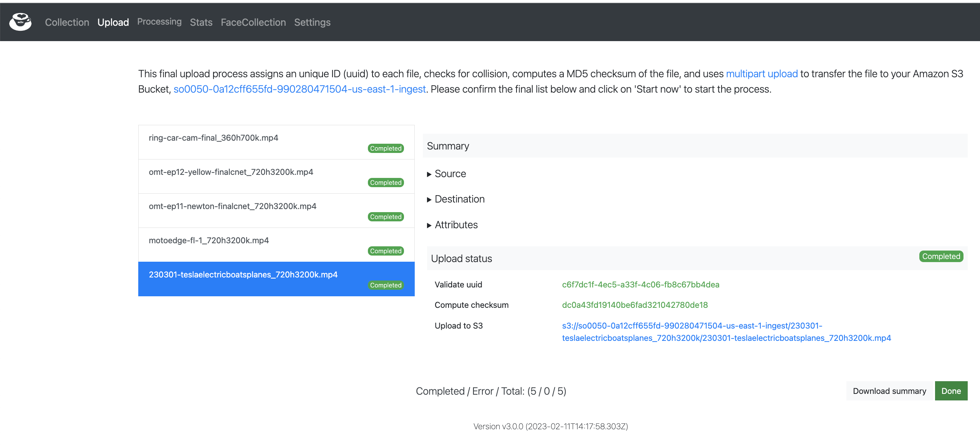Click the Completed badge in Upload status

[x=941, y=256]
